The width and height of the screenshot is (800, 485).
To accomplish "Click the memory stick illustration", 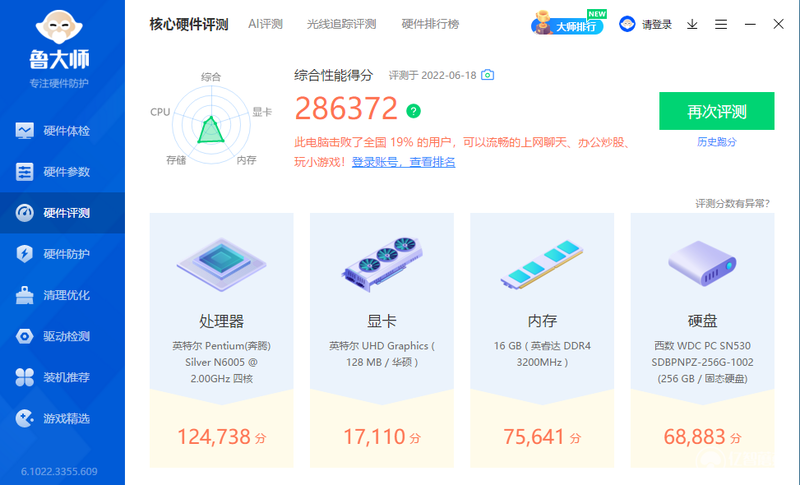I will [542, 264].
